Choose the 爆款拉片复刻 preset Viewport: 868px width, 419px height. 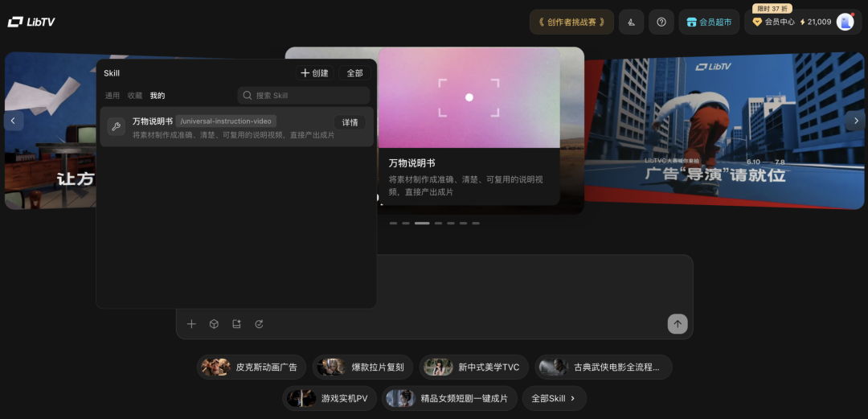click(x=362, y=367)
